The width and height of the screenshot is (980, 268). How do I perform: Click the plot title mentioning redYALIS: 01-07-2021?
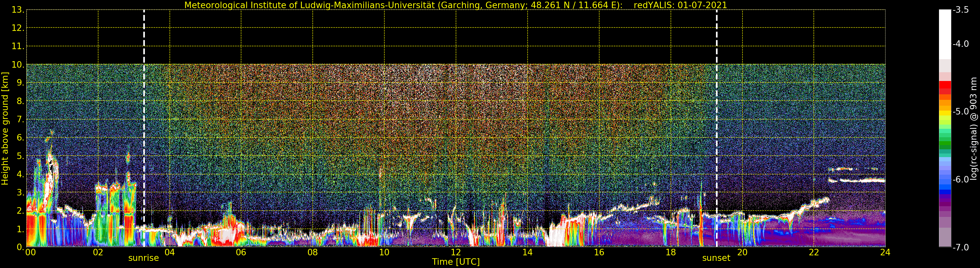coord(456,5)
